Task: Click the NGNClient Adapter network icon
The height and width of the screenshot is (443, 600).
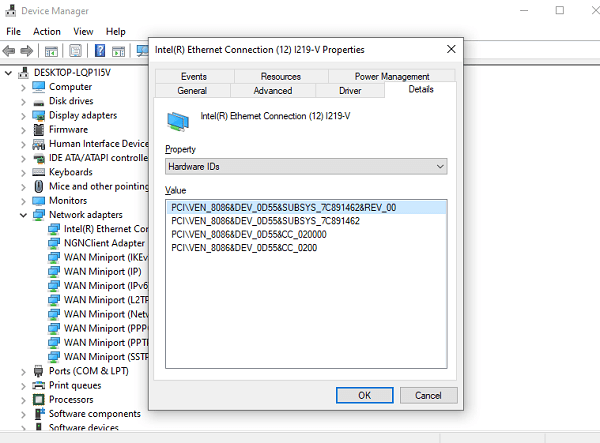Action: [54, 243]
